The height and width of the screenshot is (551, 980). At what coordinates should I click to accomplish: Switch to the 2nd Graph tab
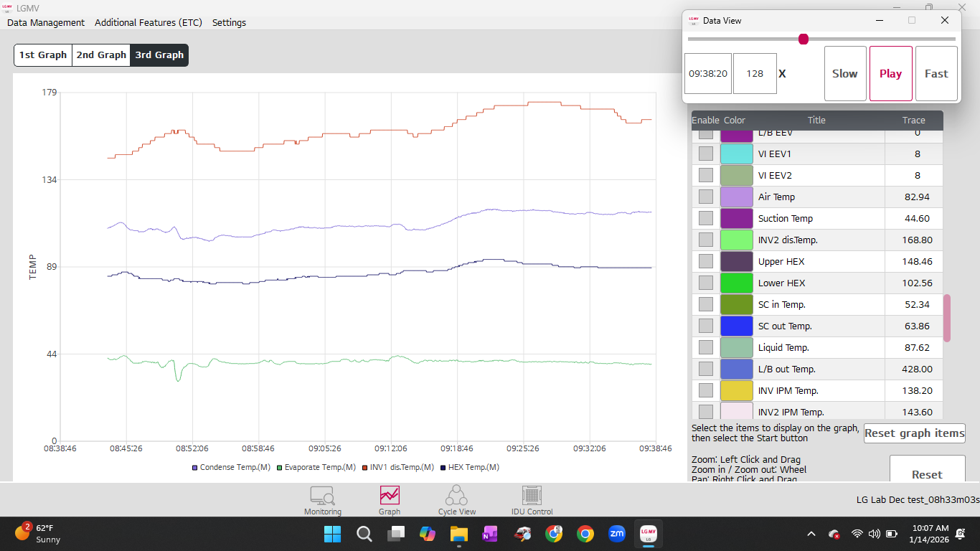coord(100,55)
